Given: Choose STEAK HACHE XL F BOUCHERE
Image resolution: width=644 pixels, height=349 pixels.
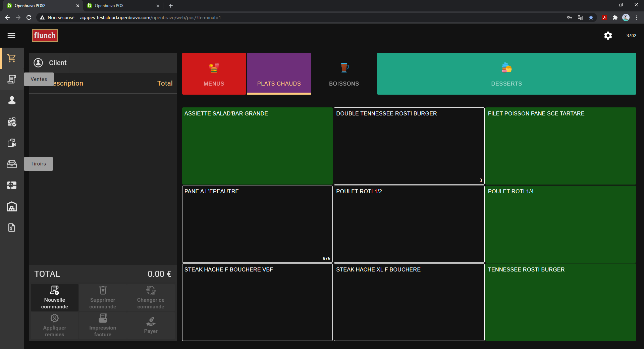Looking at the screenshot, I should 409,302.
